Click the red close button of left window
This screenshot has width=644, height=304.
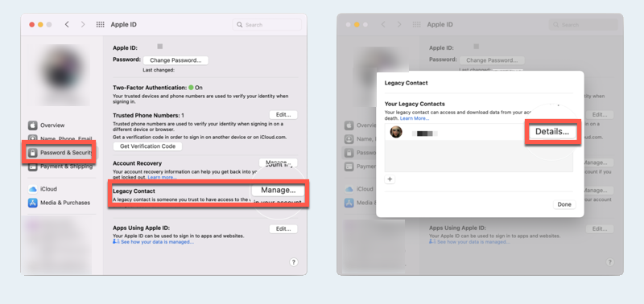31,25
